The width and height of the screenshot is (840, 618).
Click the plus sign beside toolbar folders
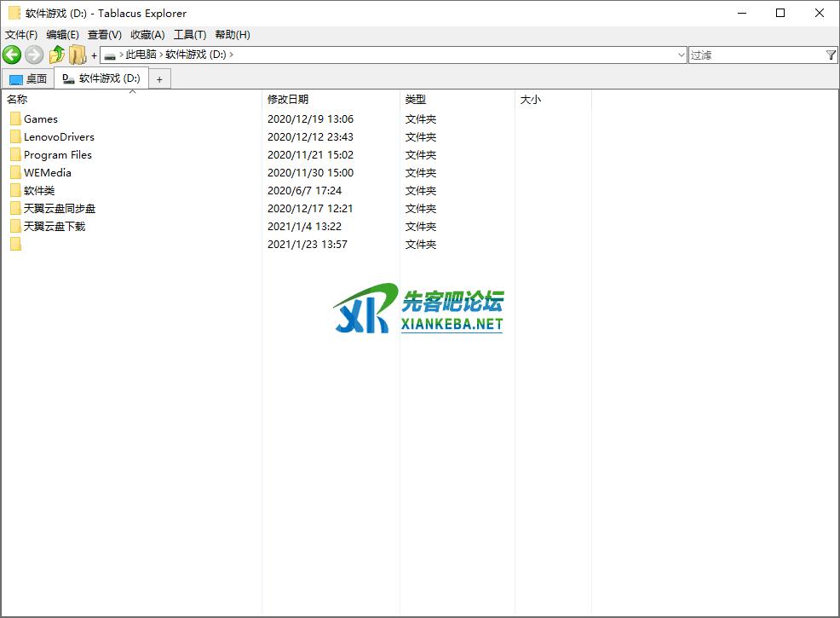click(94, 55)
